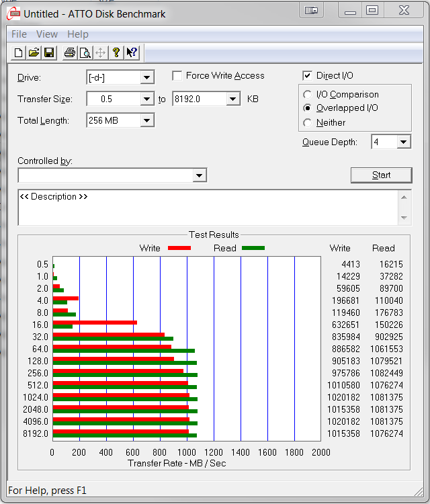Open the File menu
This screenshot has height=504, width=430.
pos(19,34)
